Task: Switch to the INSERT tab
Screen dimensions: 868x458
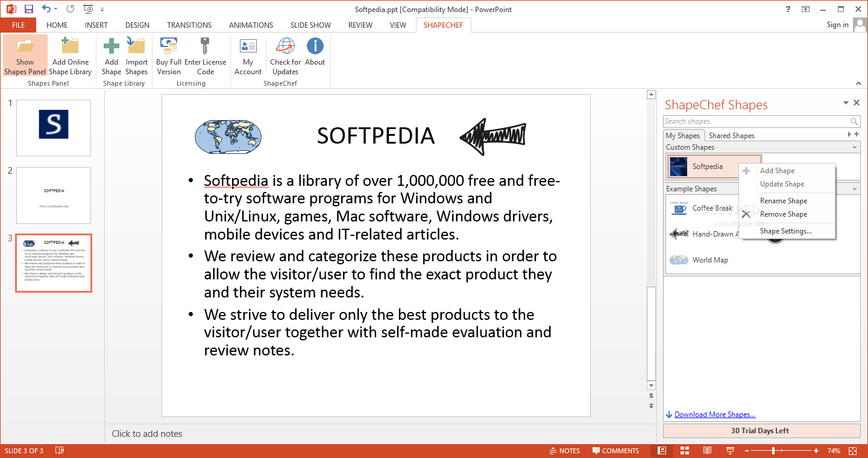Action: click(96, 25)
